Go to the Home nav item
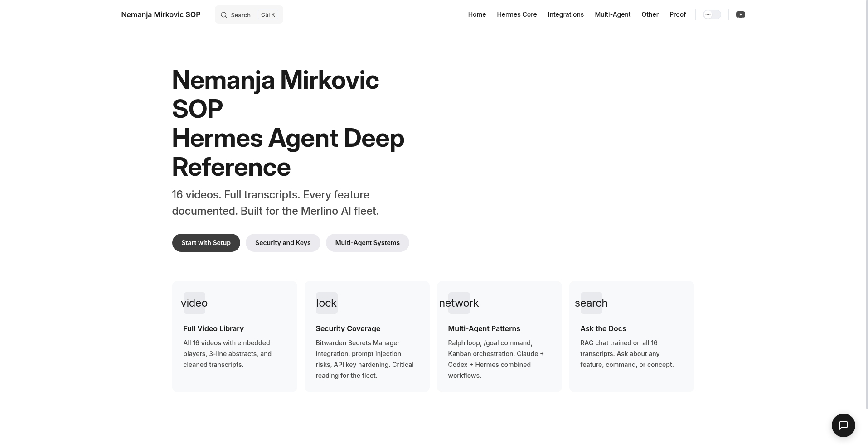This screenshot has height=448, width=868. [477, 14]
